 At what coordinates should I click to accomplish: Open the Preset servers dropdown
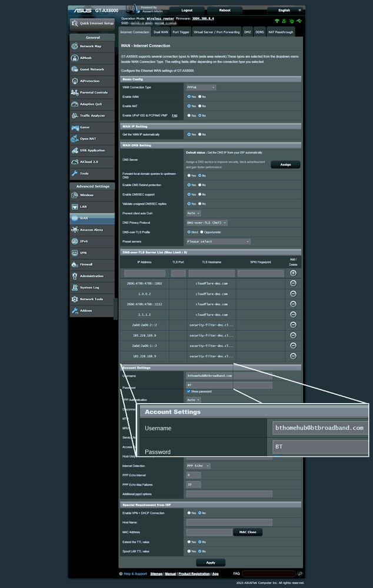(x=218, y=241)
